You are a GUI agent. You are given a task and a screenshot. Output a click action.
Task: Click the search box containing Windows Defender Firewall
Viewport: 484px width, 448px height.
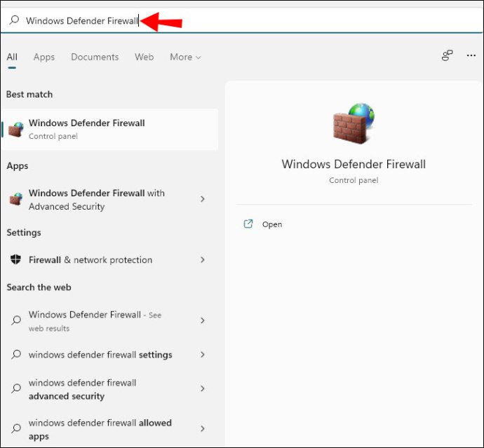click(242, 20)
